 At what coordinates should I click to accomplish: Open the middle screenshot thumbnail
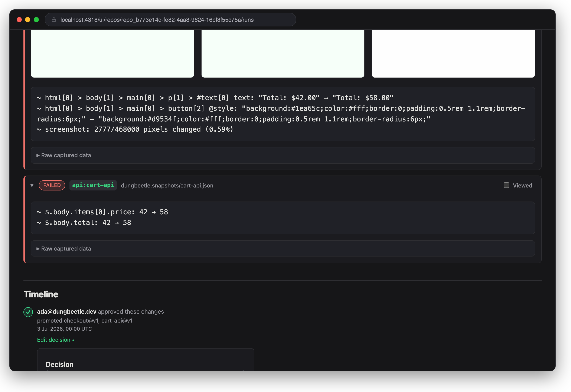[283, 53]
